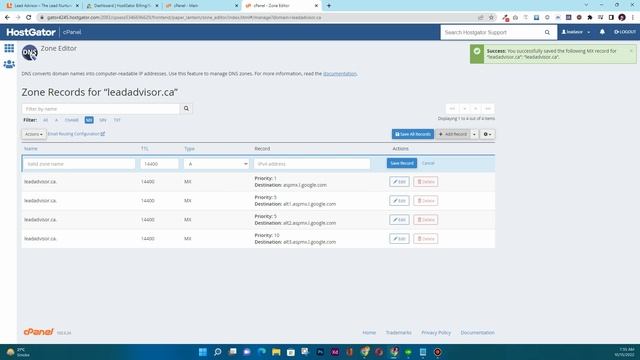Screen dimensions: 640x360
Task: Open the record Type select showing A
Action: [x=216, y=164]
